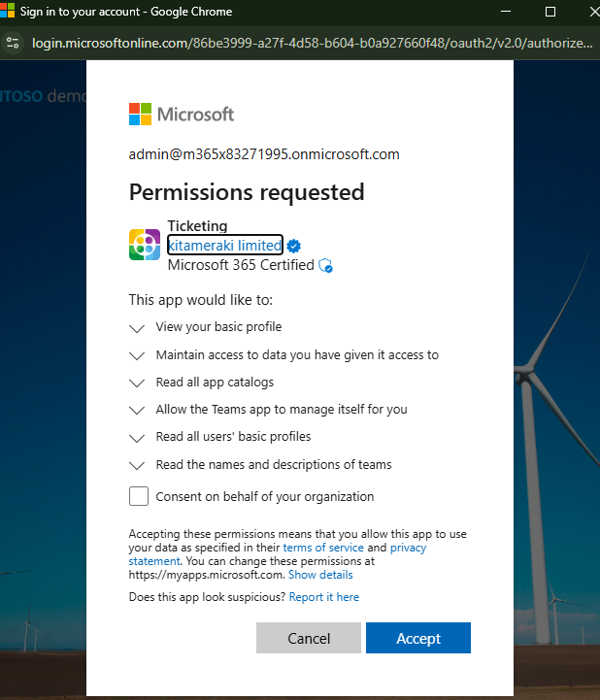The width and height of the screenshot is (600, 700).
Task: Expand Read all app catalogs permission
Action: (x=137, y=383)
